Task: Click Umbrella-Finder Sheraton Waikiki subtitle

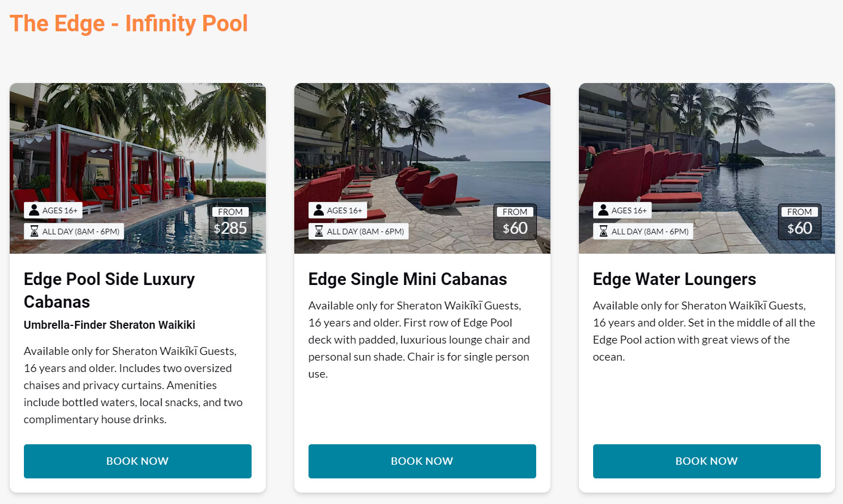Action: click(109, 325)
